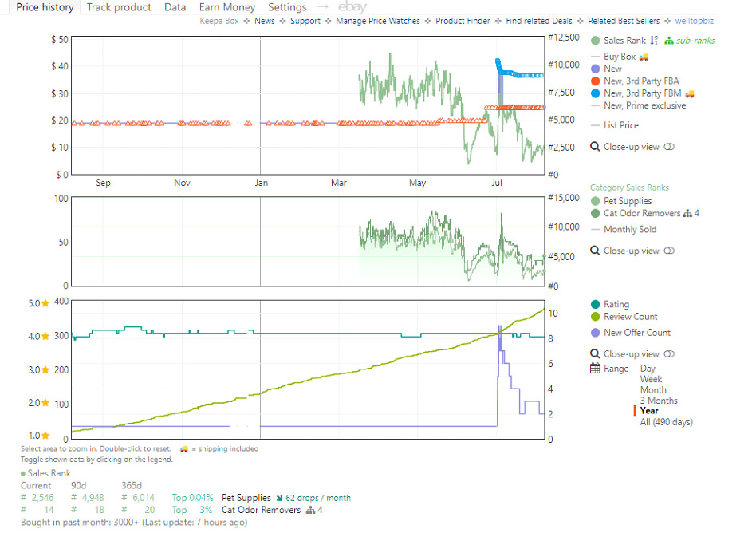
Task: Click the green Sales Rank color dot
Action: (x=595, y=41)
